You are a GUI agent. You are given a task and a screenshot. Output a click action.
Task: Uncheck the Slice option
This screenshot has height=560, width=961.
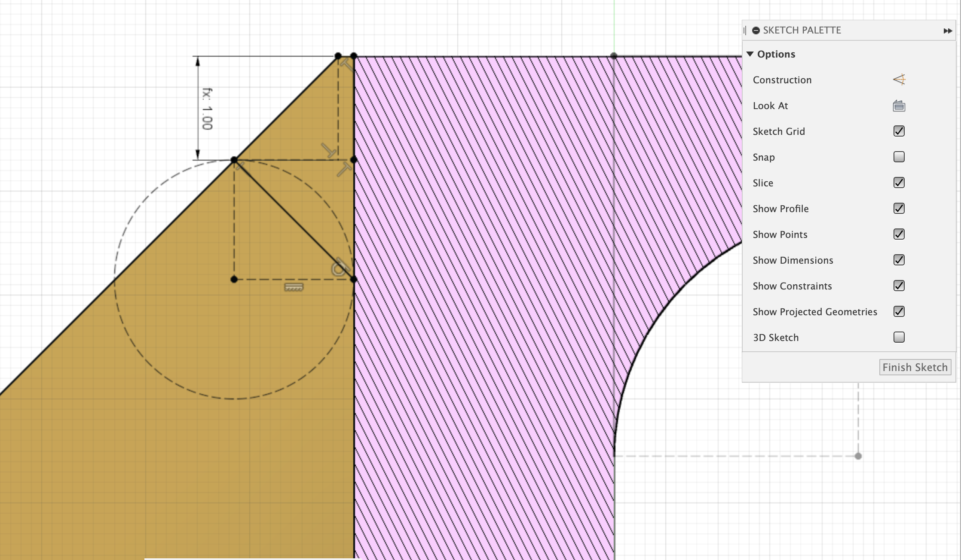[x=899, y=183]
